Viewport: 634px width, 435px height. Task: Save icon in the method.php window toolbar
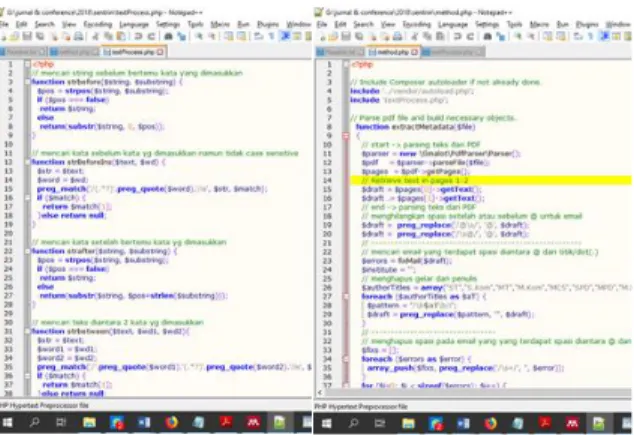(x=346, y=37)
